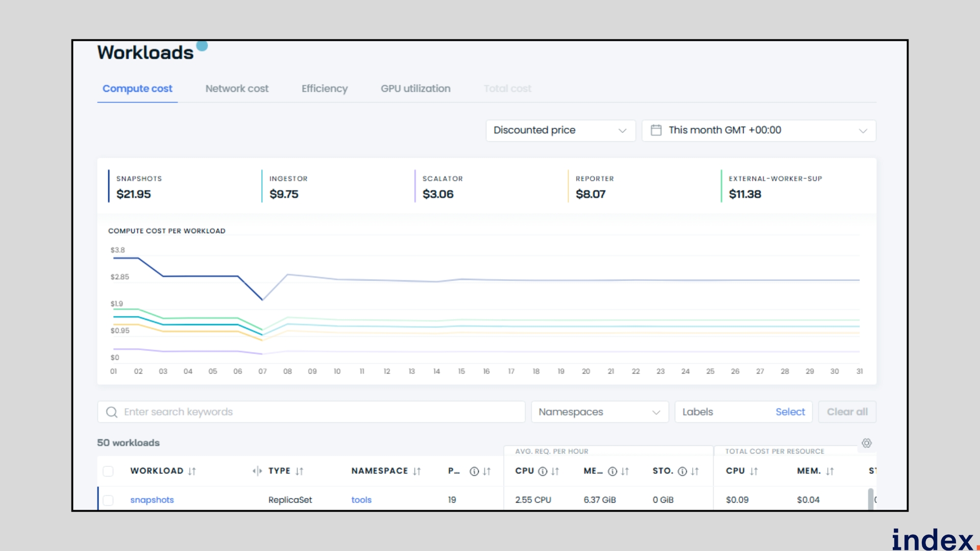This screenshot has height=551, width=980.
Task: Click Select in the Labels filter
Action: point(790,412)
